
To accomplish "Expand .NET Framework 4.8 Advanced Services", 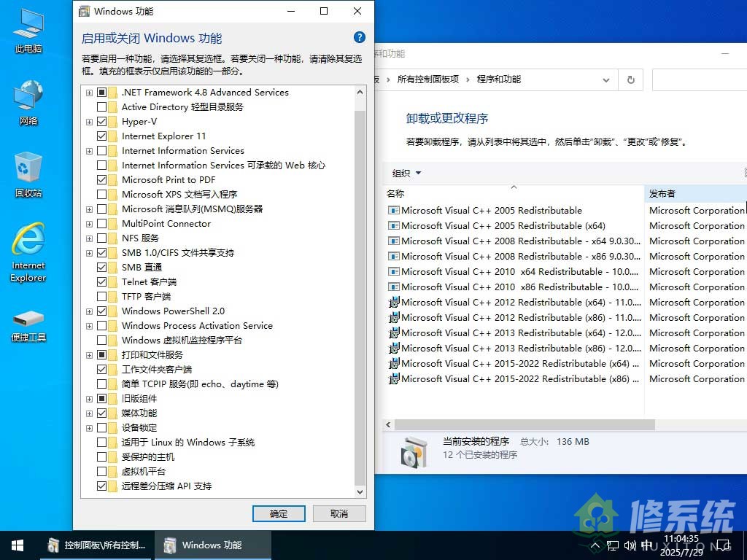I will [90, 93].
